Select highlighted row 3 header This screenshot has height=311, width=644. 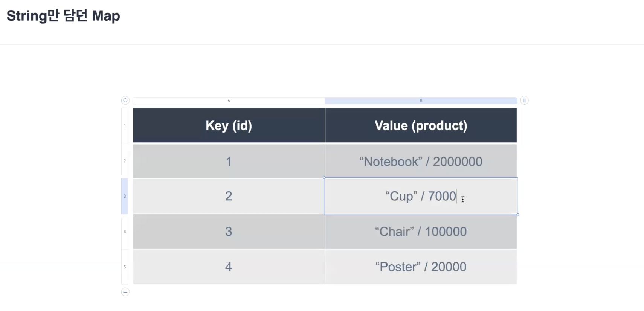tap(125, 196)
